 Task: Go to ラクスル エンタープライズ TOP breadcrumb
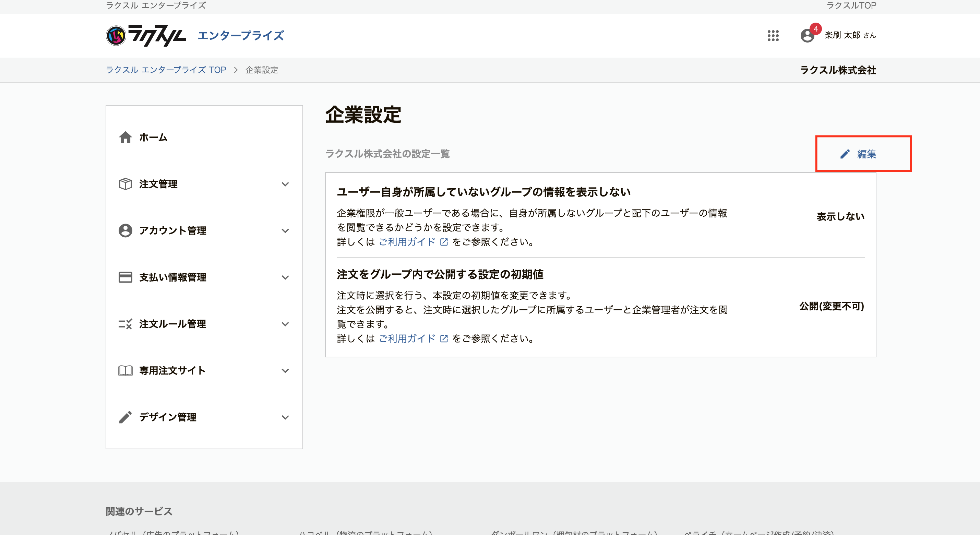166,70
